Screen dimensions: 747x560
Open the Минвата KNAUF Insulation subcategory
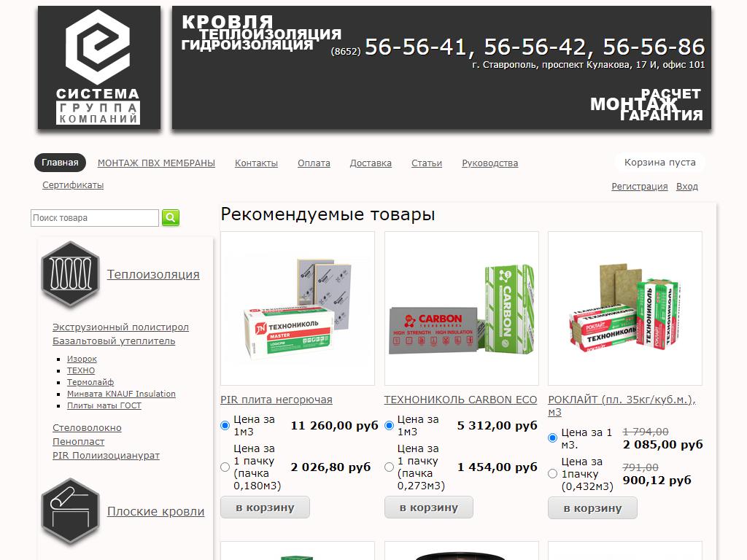tap(121, 394)
